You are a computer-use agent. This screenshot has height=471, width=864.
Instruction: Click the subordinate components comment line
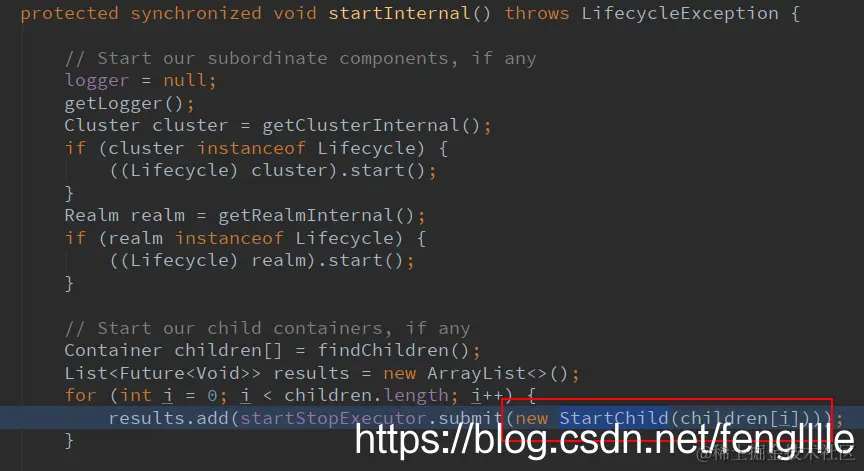click(300, 58)
